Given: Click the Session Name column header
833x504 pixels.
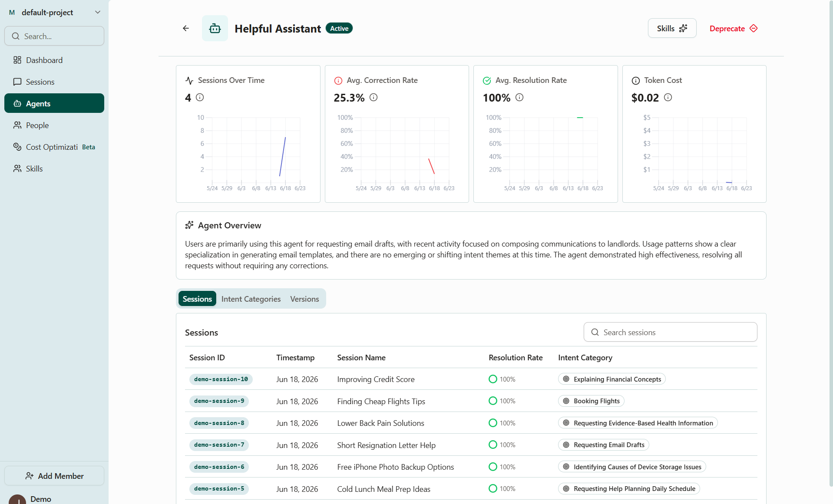Looking at the screenshot, I should pos(361,357).
